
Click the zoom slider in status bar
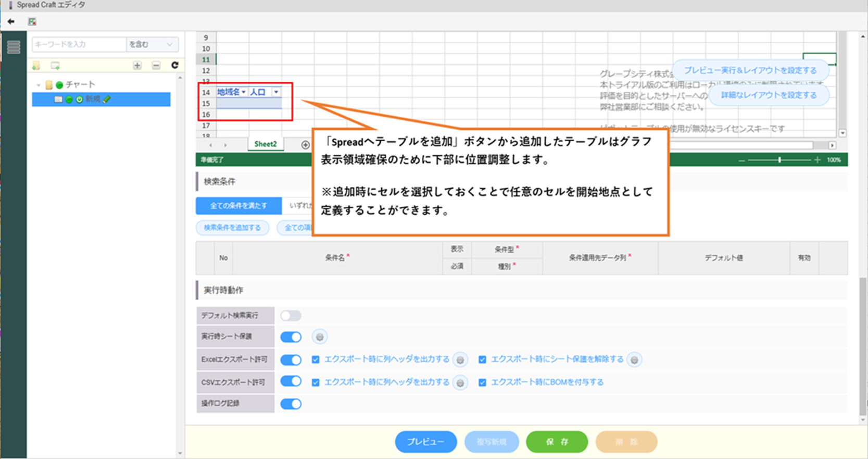[x=779, y=160]
